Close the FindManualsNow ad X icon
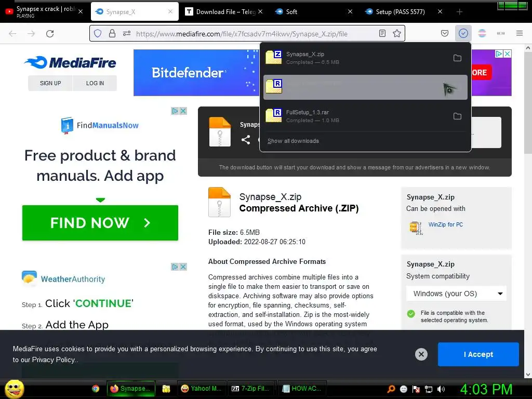 coord(183,111)
